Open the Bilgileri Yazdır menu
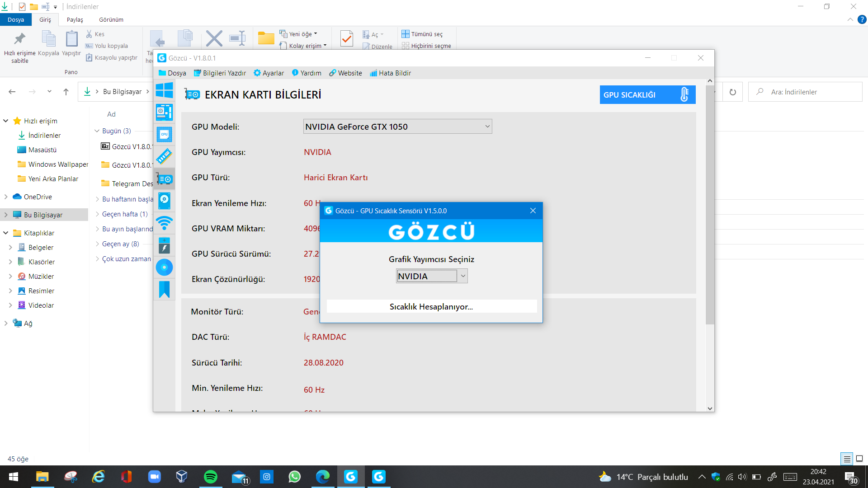Viewport: 868px width, 488px height. click(x=220, y=73)
